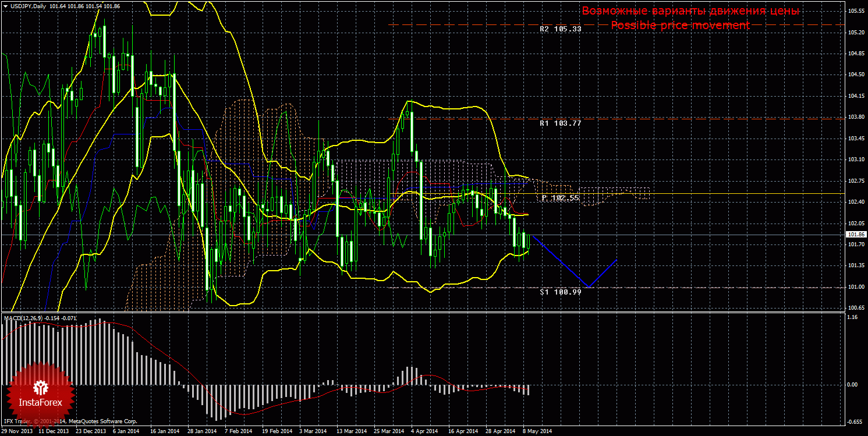The image size is (868, 436).
Task: Click the gear emblem in InstaForex logo
Action: 41,387
